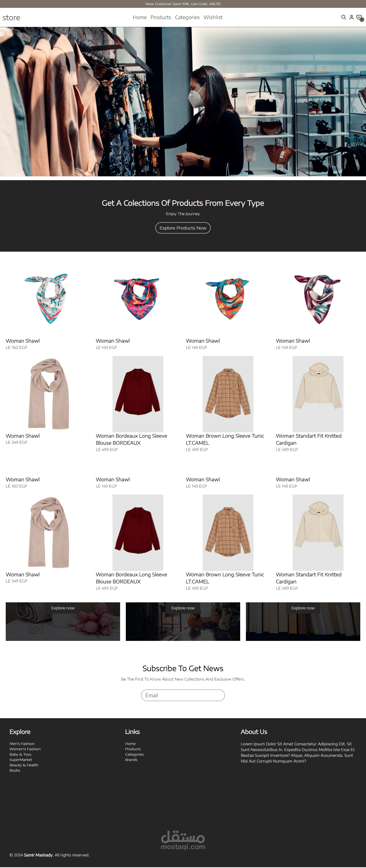Open the Products nav item
This screenshot has height=868, width=366.
tap(161, 17)
